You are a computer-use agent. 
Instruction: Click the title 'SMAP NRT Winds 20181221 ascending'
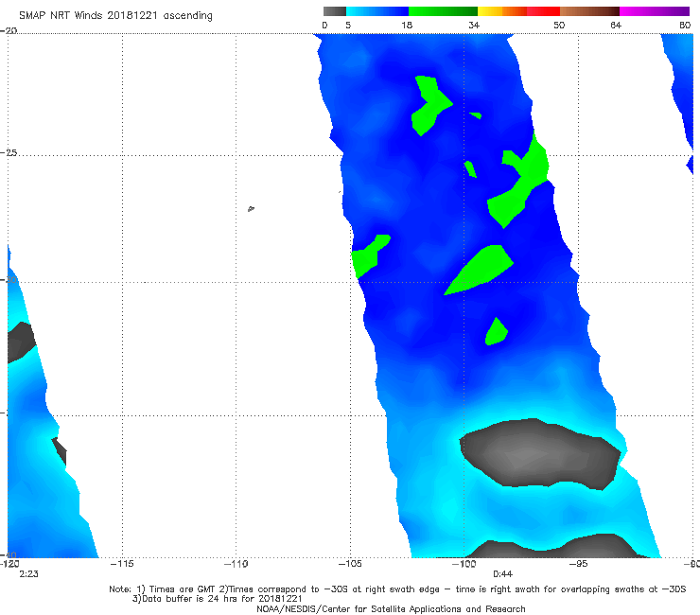click(115, 16)
